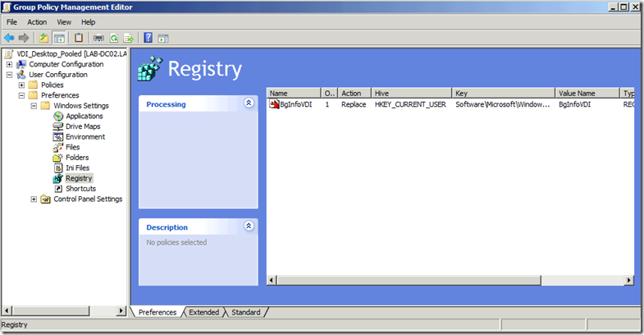Sort list by the O.. order column header
The image size is (644, 335).
coord(330,94)
